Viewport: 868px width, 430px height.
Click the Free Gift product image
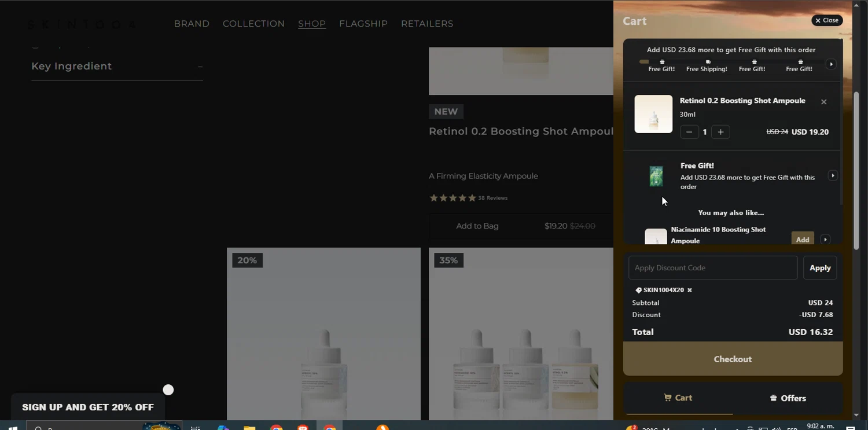tap(656, 176)
